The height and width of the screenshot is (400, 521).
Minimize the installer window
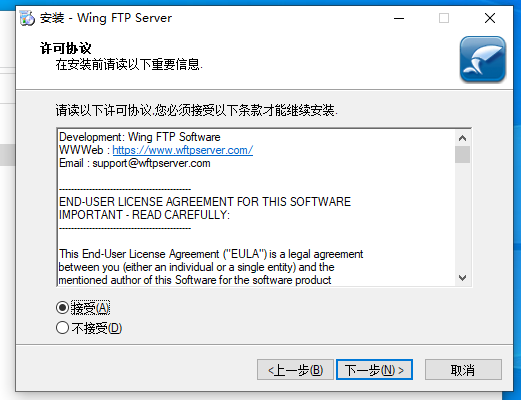399,18
